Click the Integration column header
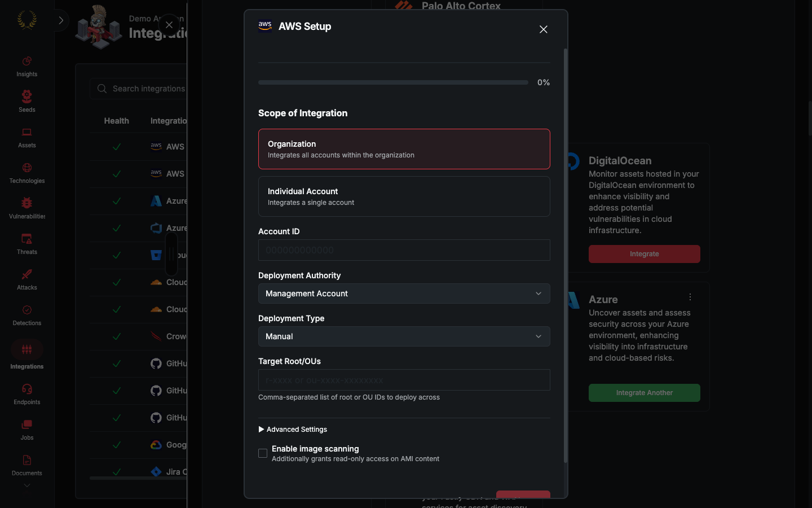This screenshot has height=508, width=812. (x=168, y=121)
